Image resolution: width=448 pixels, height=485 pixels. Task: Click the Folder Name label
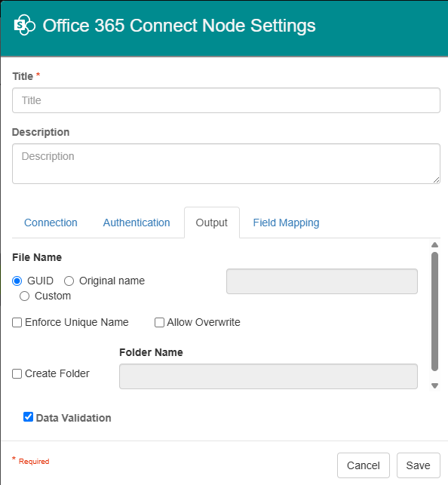151,352
